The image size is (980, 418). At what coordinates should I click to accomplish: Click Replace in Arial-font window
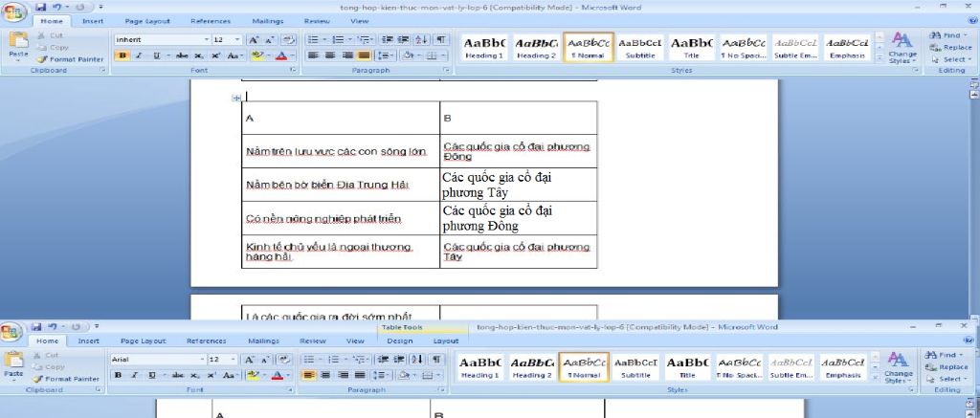pyautogui.click(x=947, y=367)
